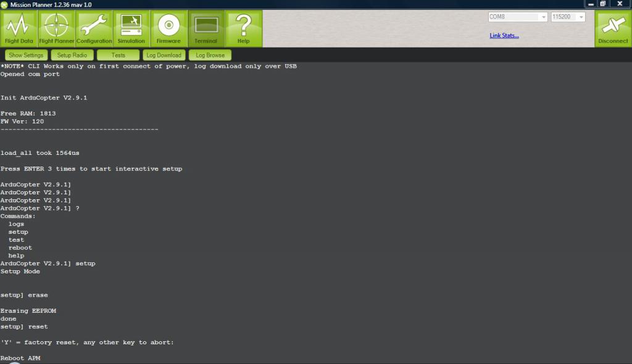Click the 'ArduCopter V2.9.1] ?' line
The height and width of the screenshot is (364, 632).
coord(40,209)
